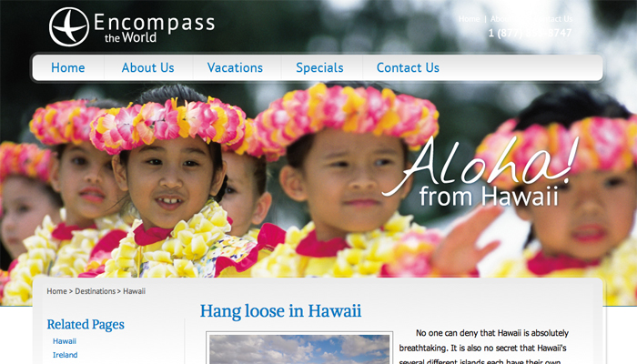Click the Encompass globe airplane logo icon

pyautogui.click(x=69, y=26)
